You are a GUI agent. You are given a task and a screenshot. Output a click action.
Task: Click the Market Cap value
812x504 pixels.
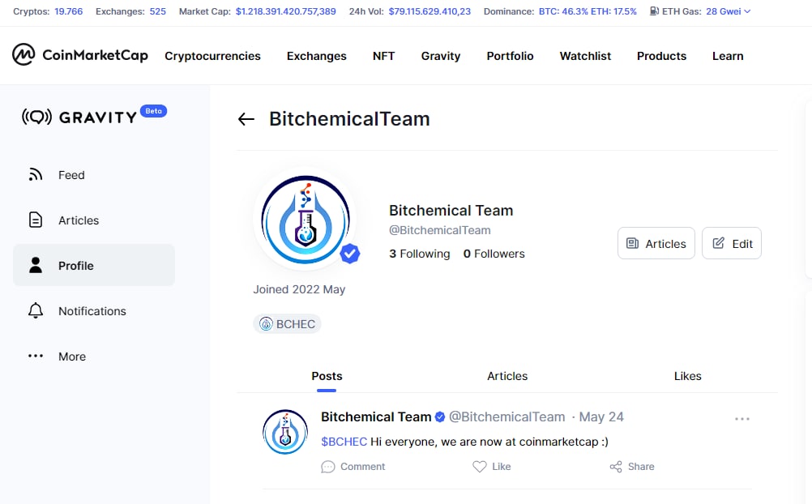(x=286, y=11)
